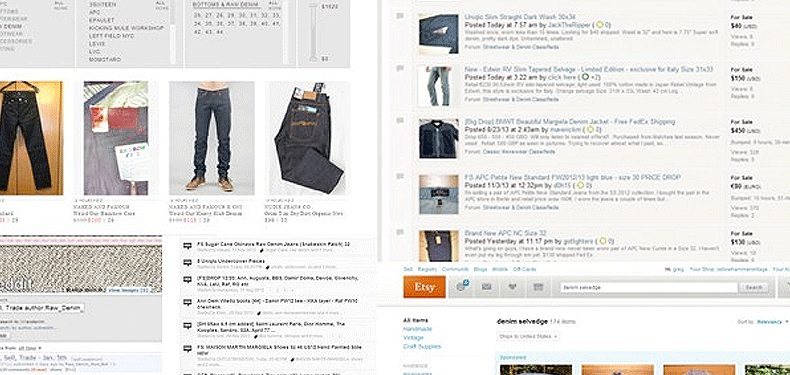The height and width of the screenshot is (375, 790).
Task: Open the Margiela Denim Jacket listing title
Action: (569, 121)
